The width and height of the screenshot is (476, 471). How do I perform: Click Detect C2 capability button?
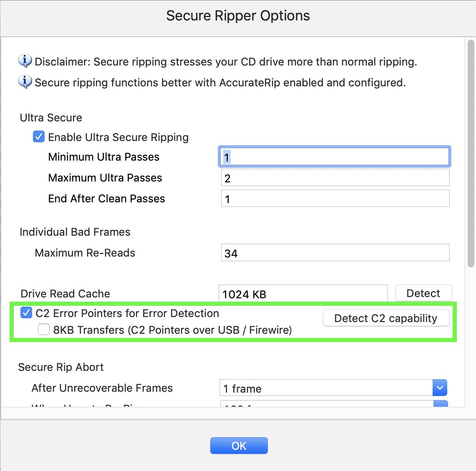click(386, 318)
